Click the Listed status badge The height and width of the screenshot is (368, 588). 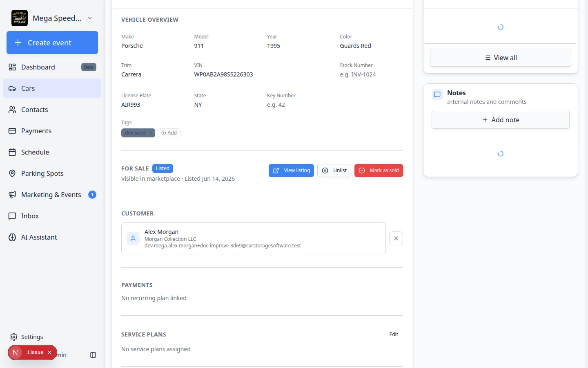[x=163, y=168]
